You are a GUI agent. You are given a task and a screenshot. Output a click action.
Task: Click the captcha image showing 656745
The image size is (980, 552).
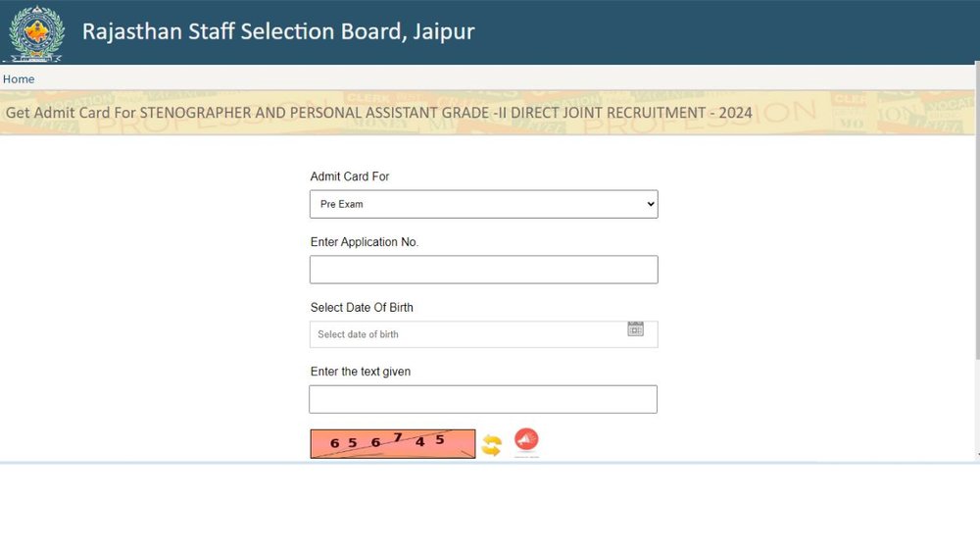392,443
